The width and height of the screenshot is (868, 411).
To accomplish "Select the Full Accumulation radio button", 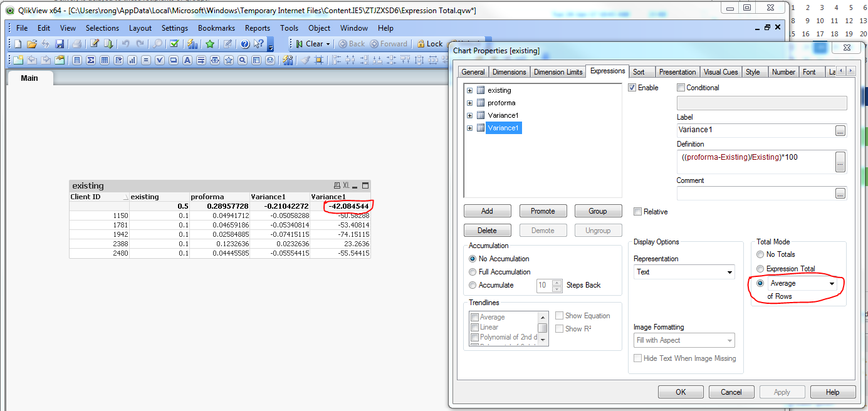I will (x=473, y=272).
